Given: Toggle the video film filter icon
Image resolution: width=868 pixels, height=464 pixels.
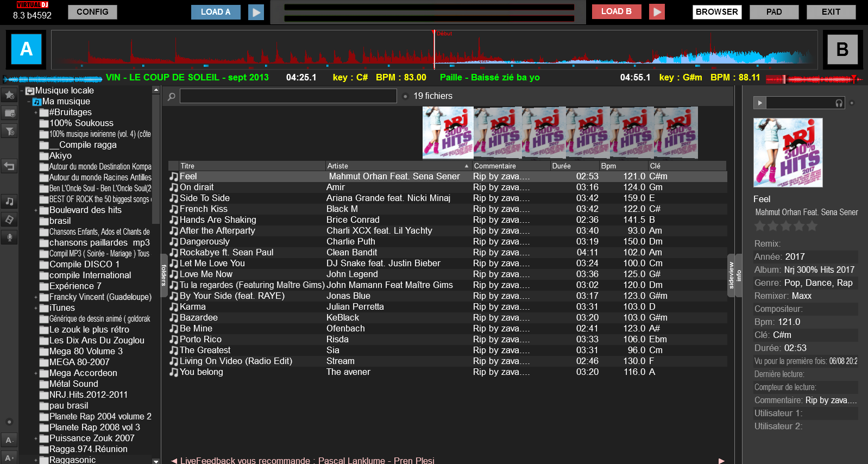Looking at the screenshot, I should (x=9, y=220).
